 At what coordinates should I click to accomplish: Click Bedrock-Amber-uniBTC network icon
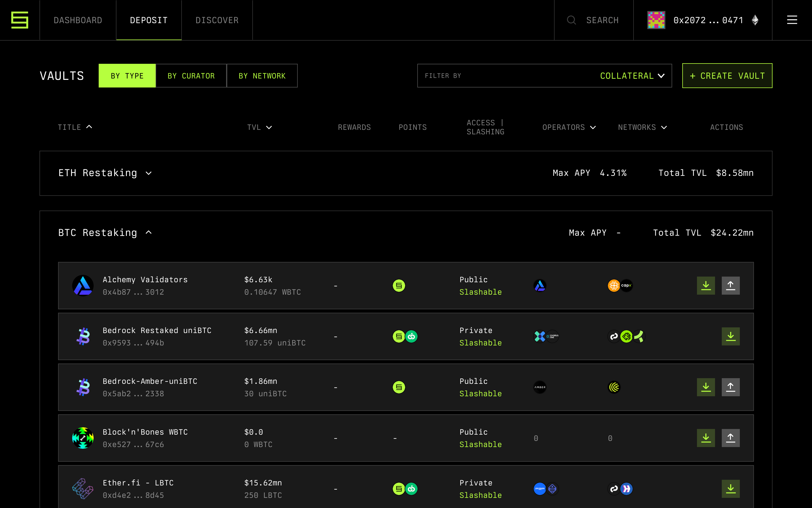pyautogui.click(x=614, y=387)
